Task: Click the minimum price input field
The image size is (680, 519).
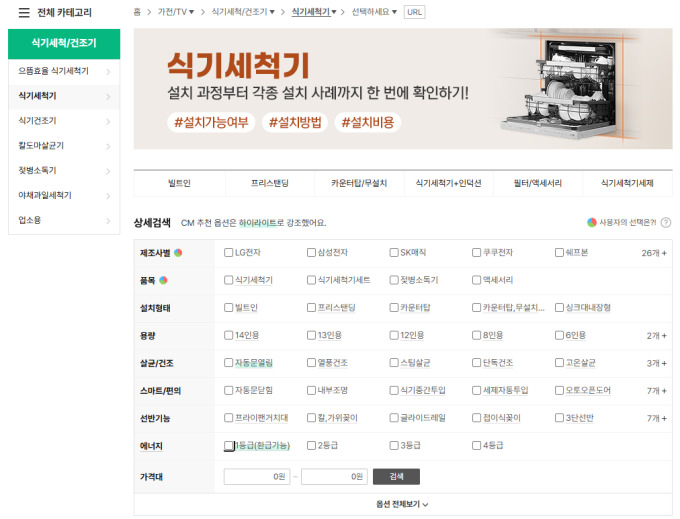Action: (x=257, y=477)
